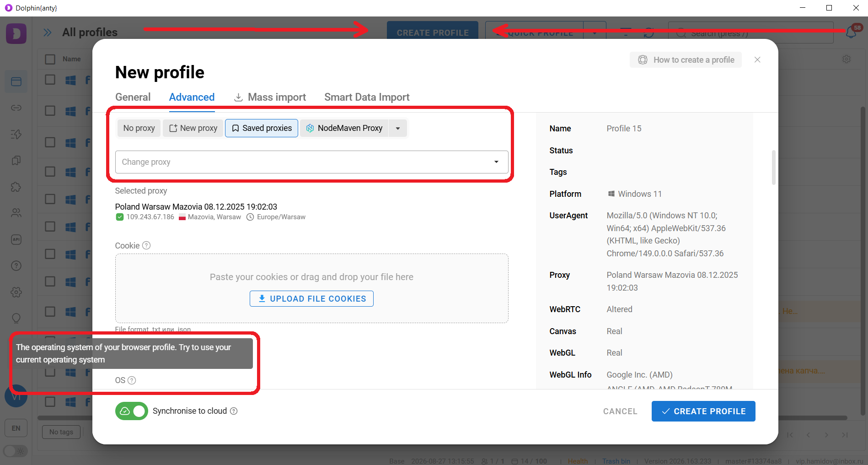Toggle the theme switch at sidebar bottom
This screenshot has width=868, height=465.
pos(16,451)
